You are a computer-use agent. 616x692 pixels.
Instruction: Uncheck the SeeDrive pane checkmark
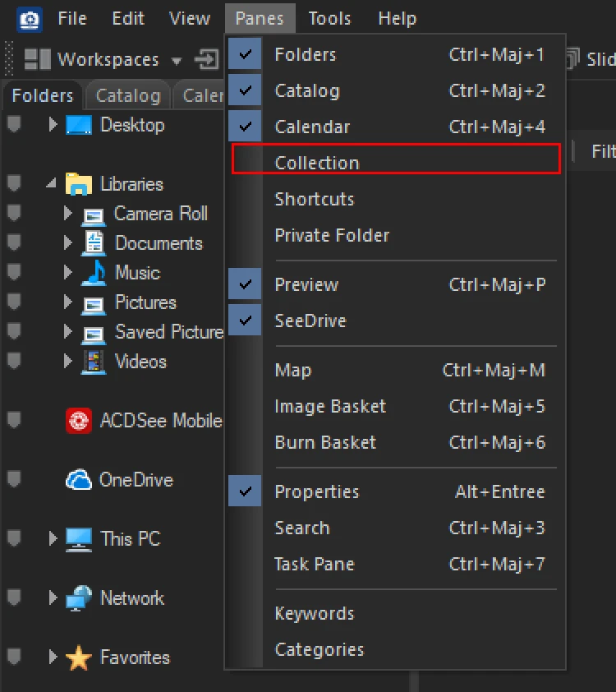245,321
